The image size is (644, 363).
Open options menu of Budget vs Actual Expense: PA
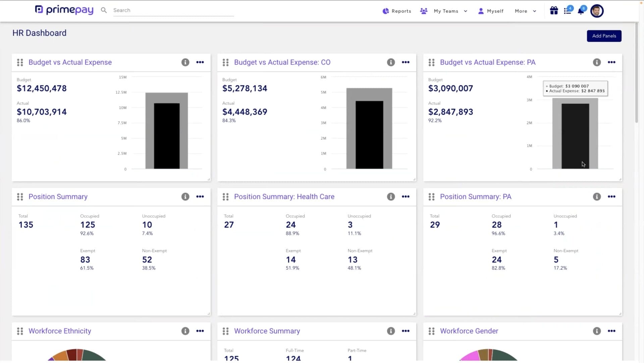[611, 62]
